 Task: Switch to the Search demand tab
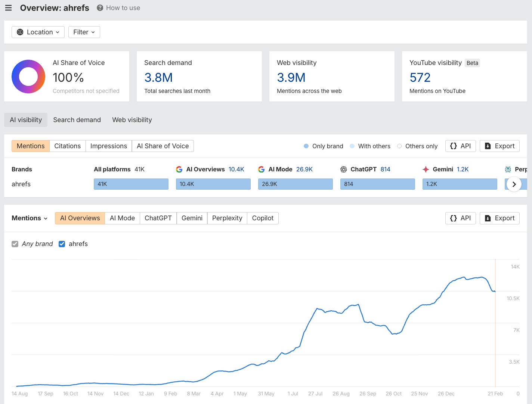tap(77, 119)
